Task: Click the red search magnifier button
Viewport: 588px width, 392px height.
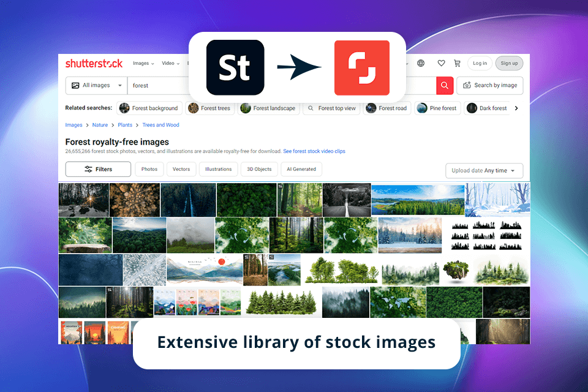Action: 445,85
